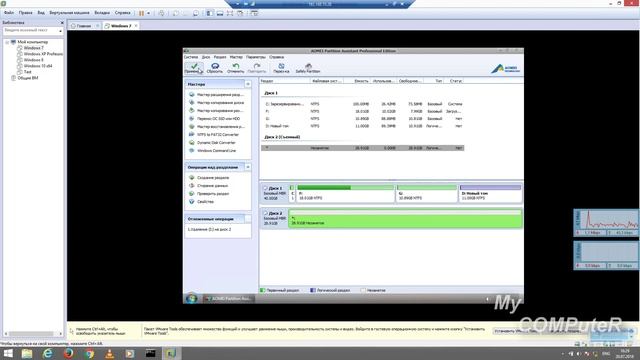Open the Виртуальная машина menu
The height and width of the screenshot is (360, 640).
tap(69, 13)
